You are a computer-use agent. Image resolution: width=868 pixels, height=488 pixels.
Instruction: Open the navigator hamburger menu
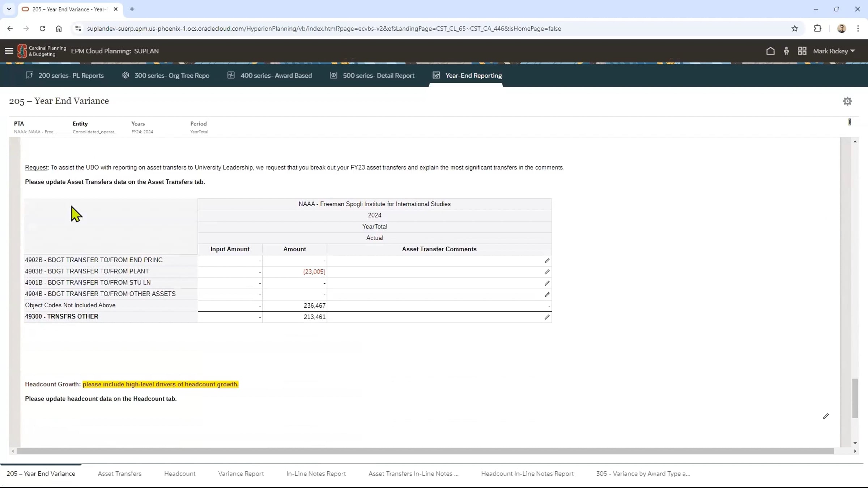9,51
